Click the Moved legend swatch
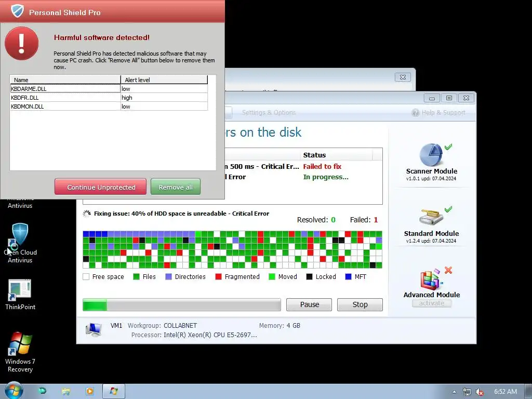This screenshot has width=532, height=399. coord(272,276)
